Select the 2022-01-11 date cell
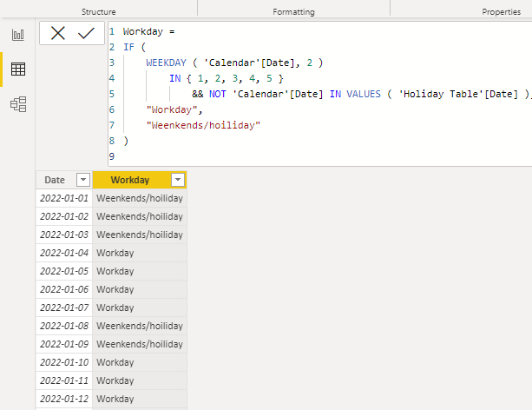Viewport: 532px width, 410px height. 64,380
